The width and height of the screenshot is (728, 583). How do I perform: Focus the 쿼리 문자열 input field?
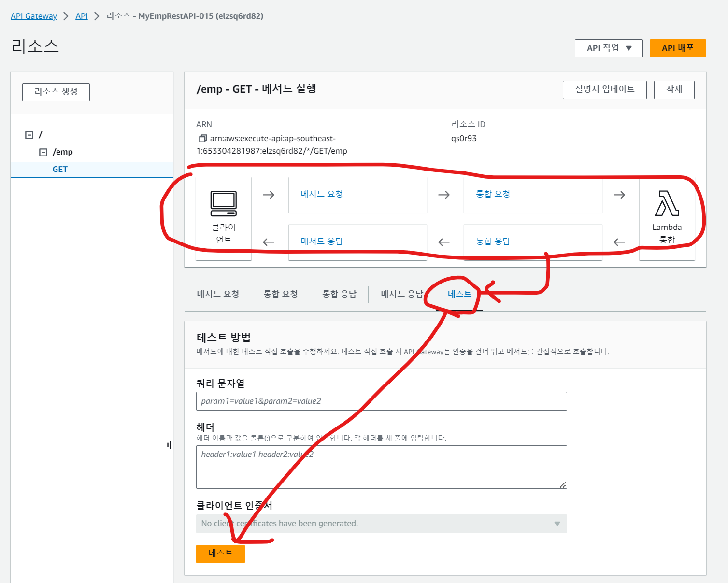[382, 401]
